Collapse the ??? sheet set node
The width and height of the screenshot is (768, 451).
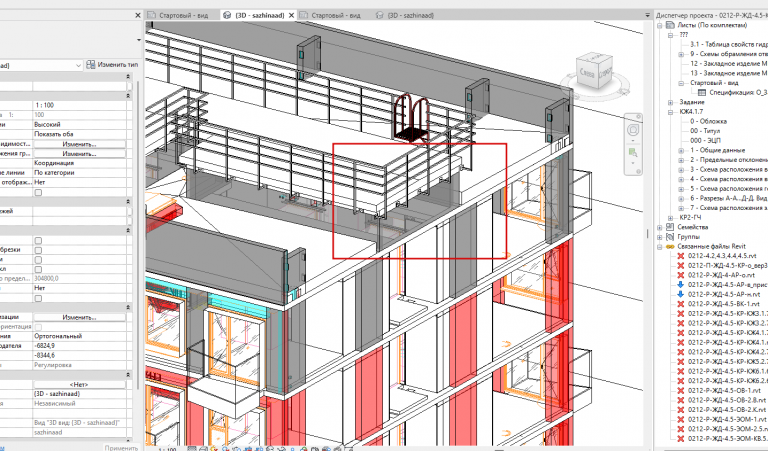click(x=670, y=35)
